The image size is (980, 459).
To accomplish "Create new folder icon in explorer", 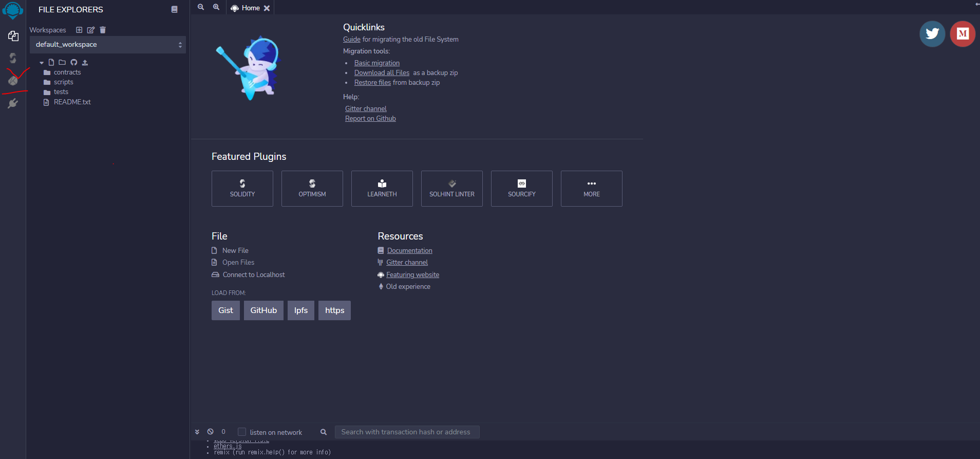I will tap(62, 62).
